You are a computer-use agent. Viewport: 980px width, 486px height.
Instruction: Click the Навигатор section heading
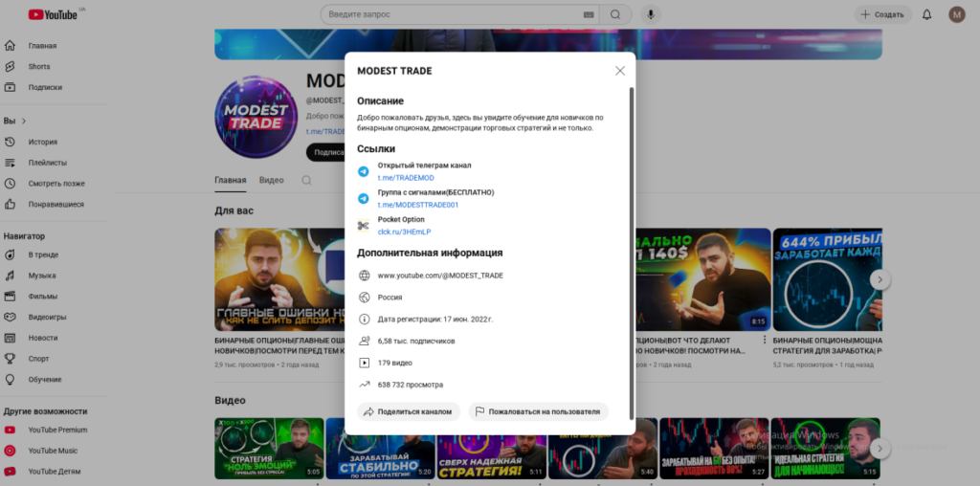point(24,236)
